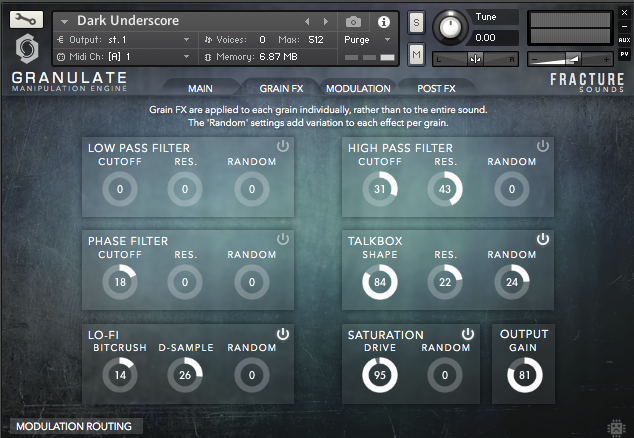Switch to the MODULATION tab
Viewport: 634px width, 438px height.
click(x=358, y=89)
